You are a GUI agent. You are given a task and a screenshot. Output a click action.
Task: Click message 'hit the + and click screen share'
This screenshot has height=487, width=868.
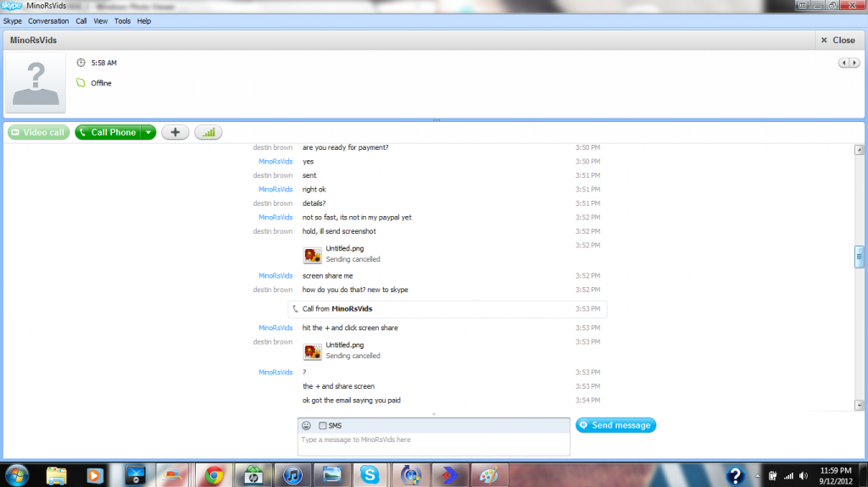(x=350, y=328)
